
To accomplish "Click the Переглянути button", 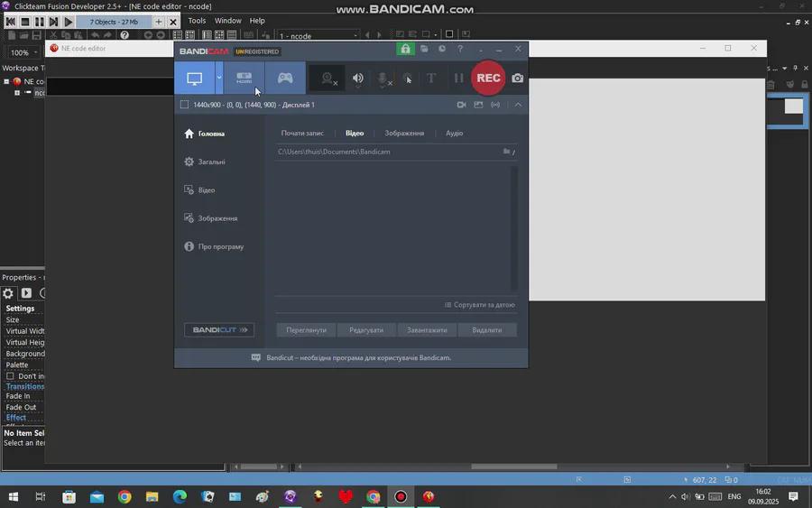I will [x=307, y=330].
